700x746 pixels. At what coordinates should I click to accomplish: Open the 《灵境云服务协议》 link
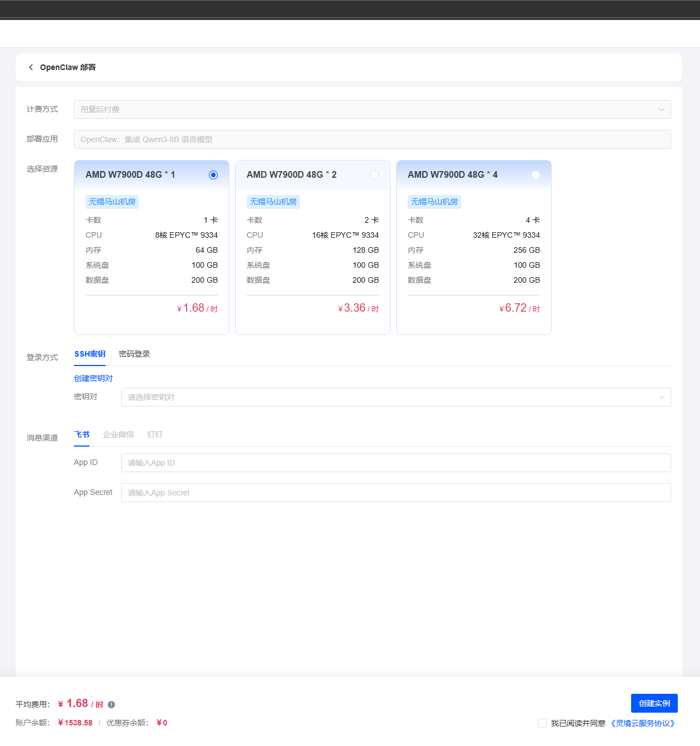point(643,723)
